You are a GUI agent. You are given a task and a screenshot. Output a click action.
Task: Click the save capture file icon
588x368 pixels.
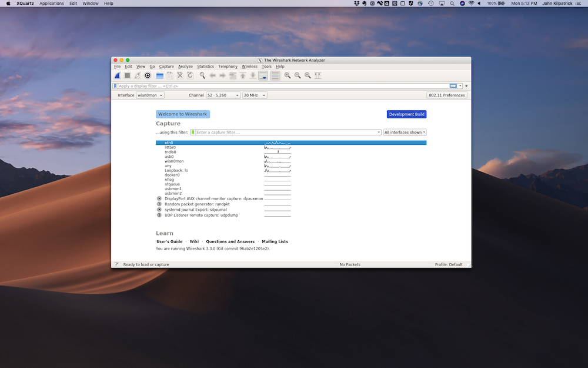[170, 75]
